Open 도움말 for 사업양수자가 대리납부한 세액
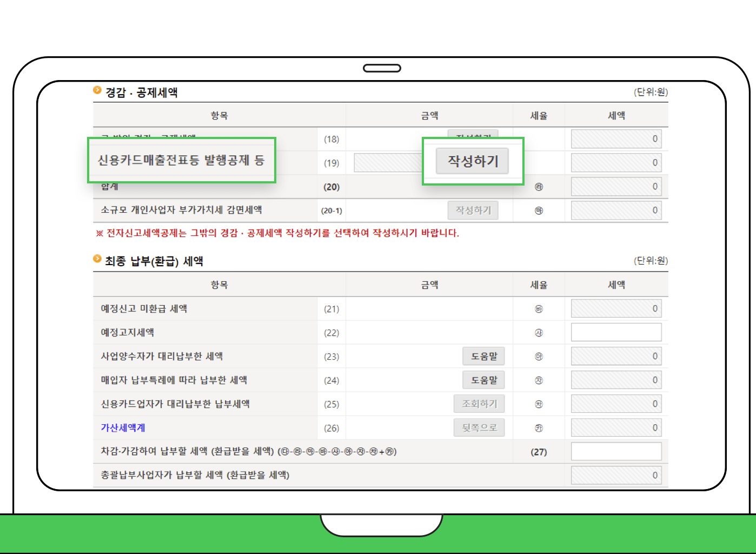The height and width of the screenshot is (554, 756). 483,356
